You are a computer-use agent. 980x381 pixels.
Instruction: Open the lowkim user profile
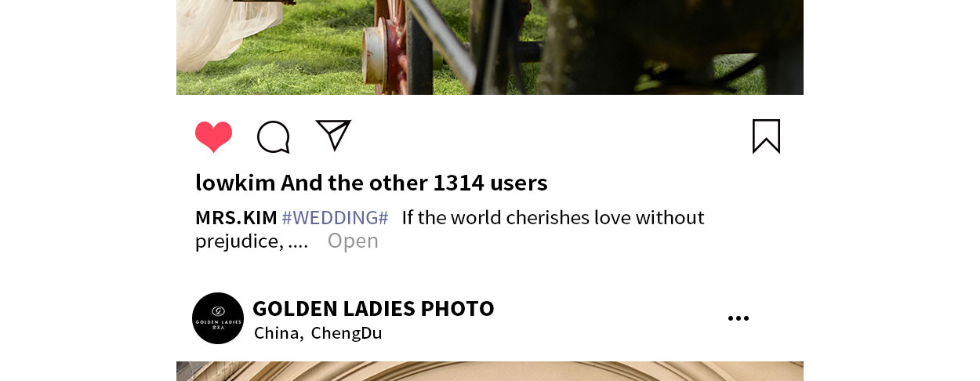tap(235, 183)
